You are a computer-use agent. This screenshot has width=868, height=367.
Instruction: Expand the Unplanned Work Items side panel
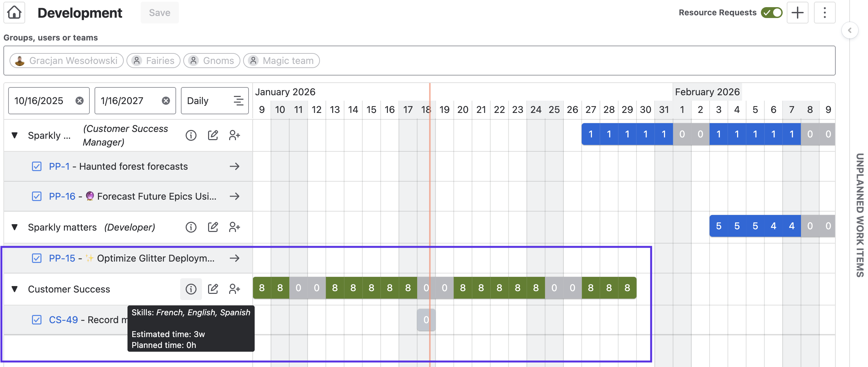tap(850, 30)
